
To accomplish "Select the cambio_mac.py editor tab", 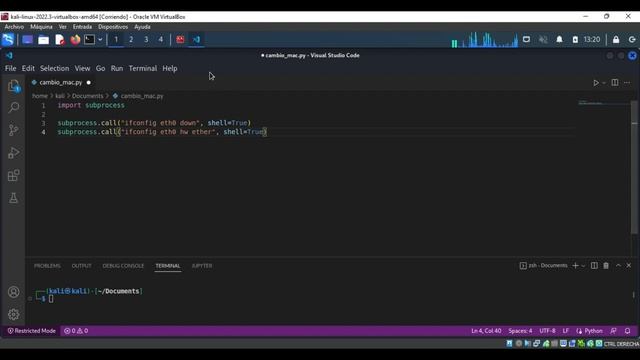I will pos(60,82).
